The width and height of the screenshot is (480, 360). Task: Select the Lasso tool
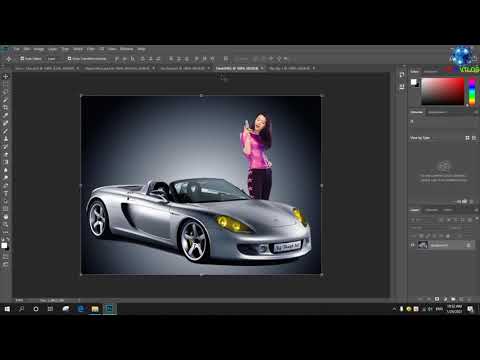coord(5,92)
